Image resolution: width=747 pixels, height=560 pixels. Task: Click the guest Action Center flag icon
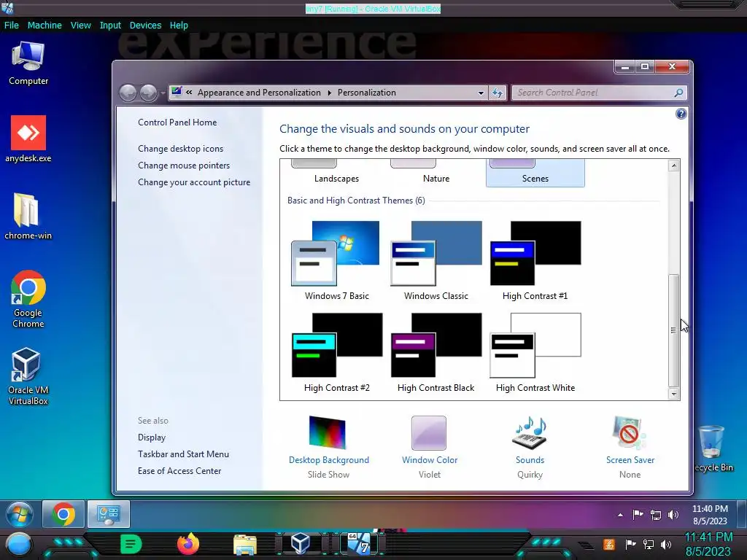(x=638, y=514)
